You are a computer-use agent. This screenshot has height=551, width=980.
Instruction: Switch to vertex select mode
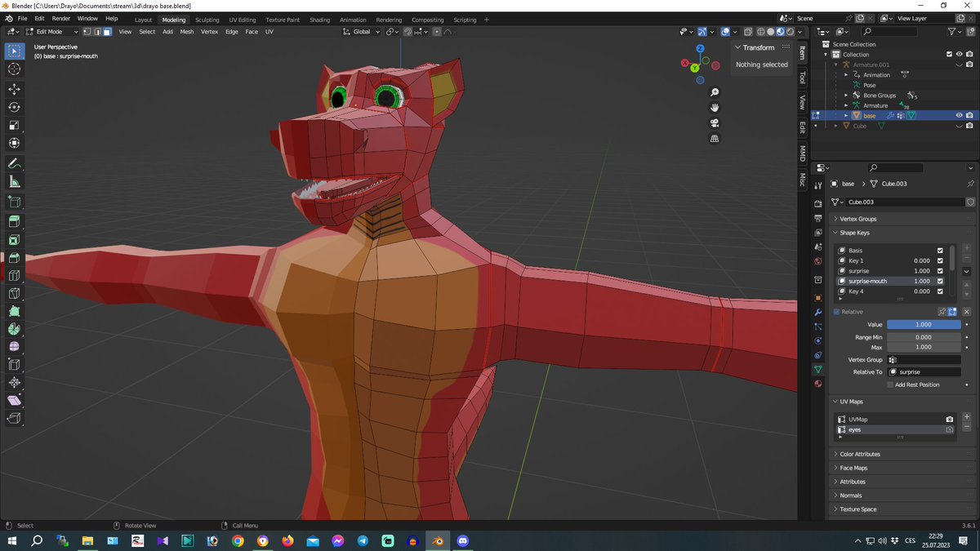[87, 32]
